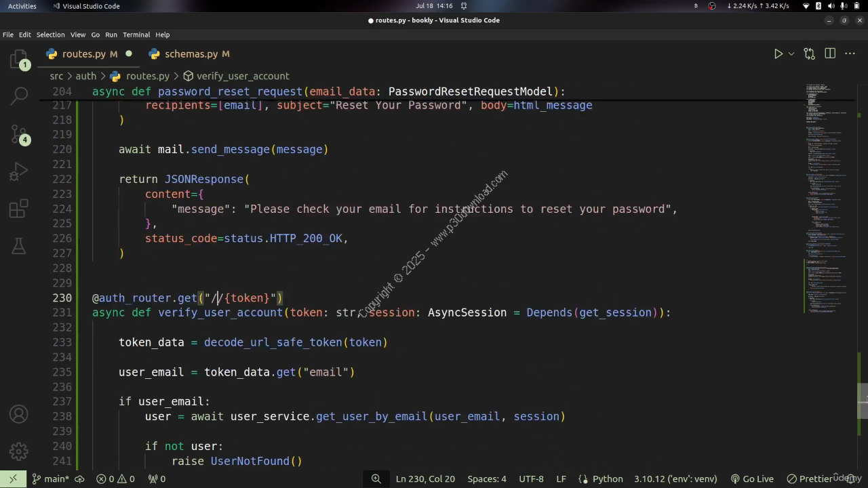Open the Manage gear icon
868x488 pixels.
[19, 451]
